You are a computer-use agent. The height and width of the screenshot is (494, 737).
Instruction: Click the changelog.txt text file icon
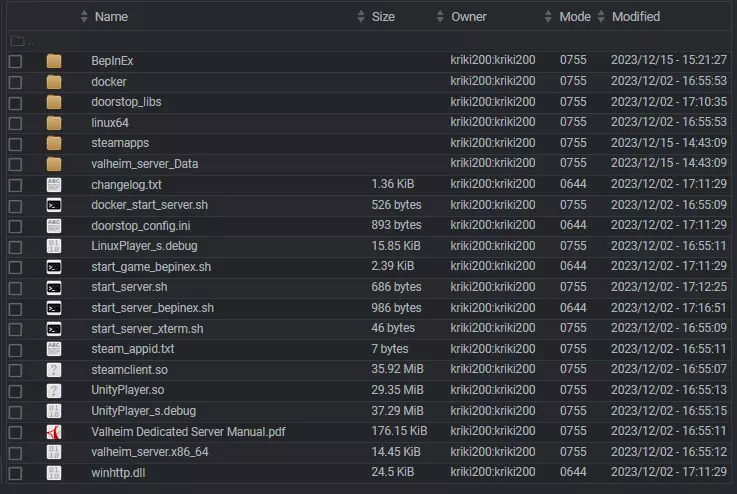point(54,185)
